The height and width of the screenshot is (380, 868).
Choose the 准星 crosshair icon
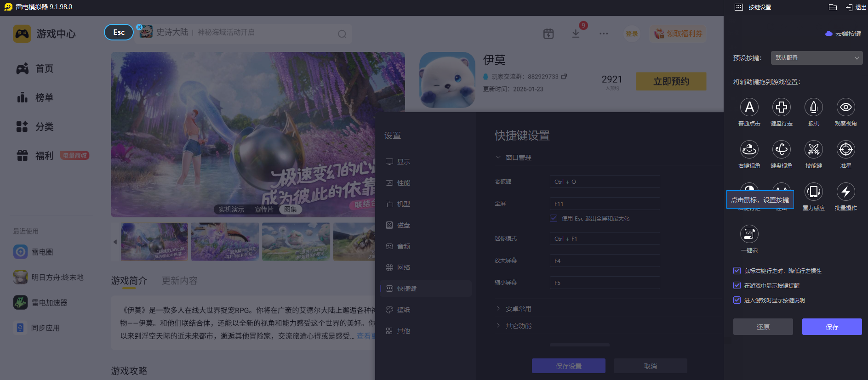[846, 149]
